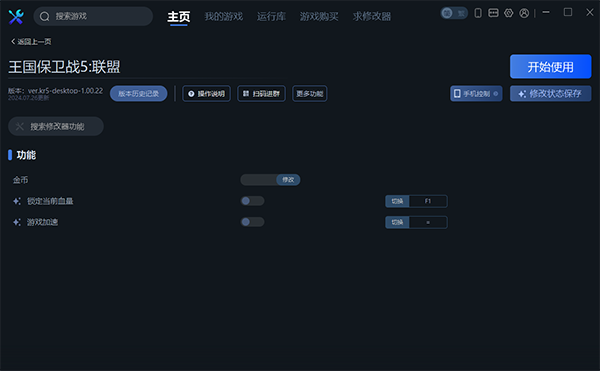Click the 金币 label
This screenshot has height=371, width=600.
21,180
